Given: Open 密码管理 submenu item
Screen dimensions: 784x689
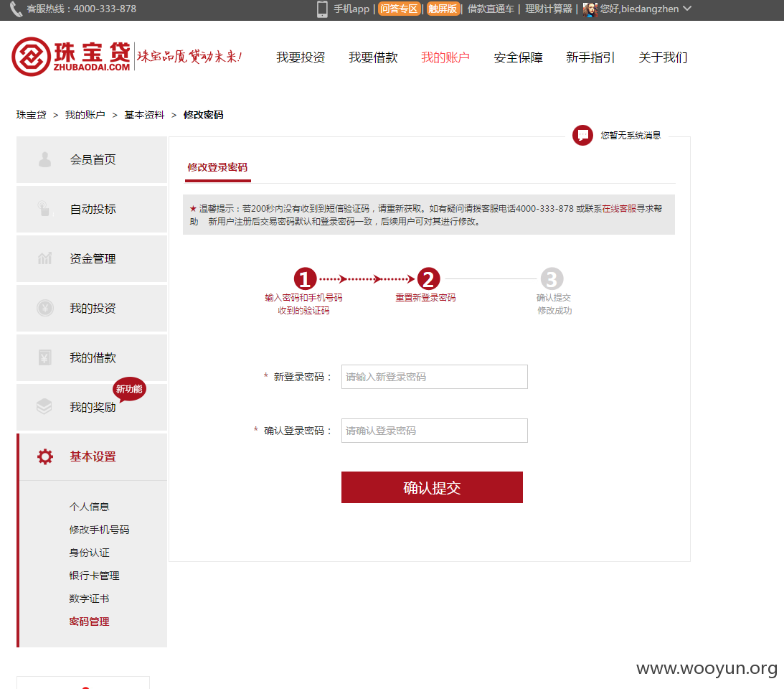Looking at the screenshot, I should (89, 622).
